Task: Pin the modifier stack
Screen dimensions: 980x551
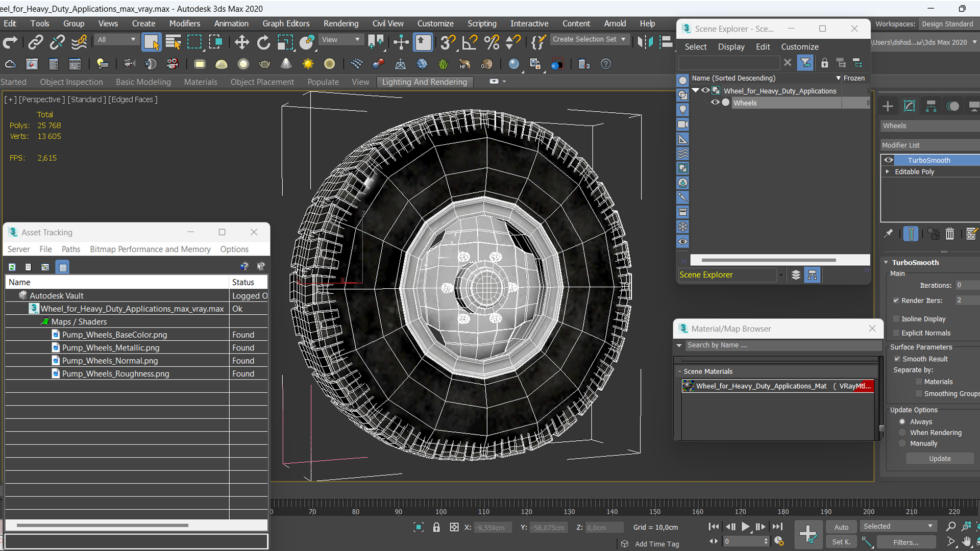Action: click(889, 234)
